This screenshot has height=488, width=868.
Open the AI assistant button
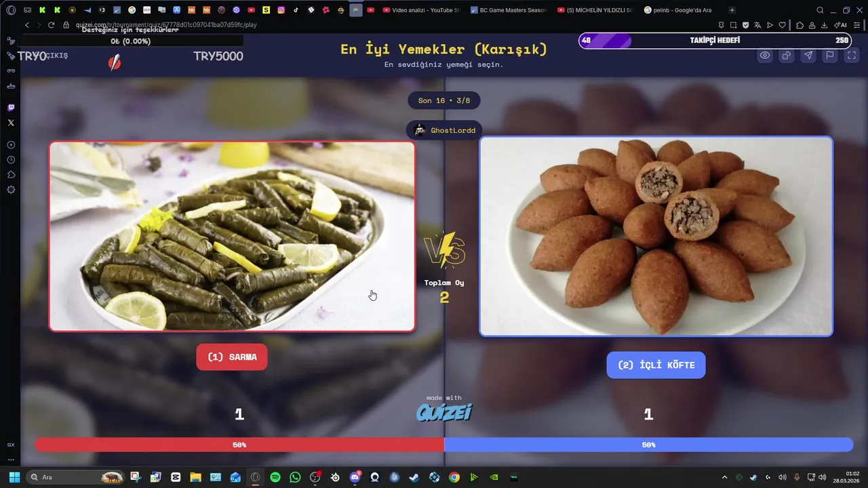pos(840,25)
